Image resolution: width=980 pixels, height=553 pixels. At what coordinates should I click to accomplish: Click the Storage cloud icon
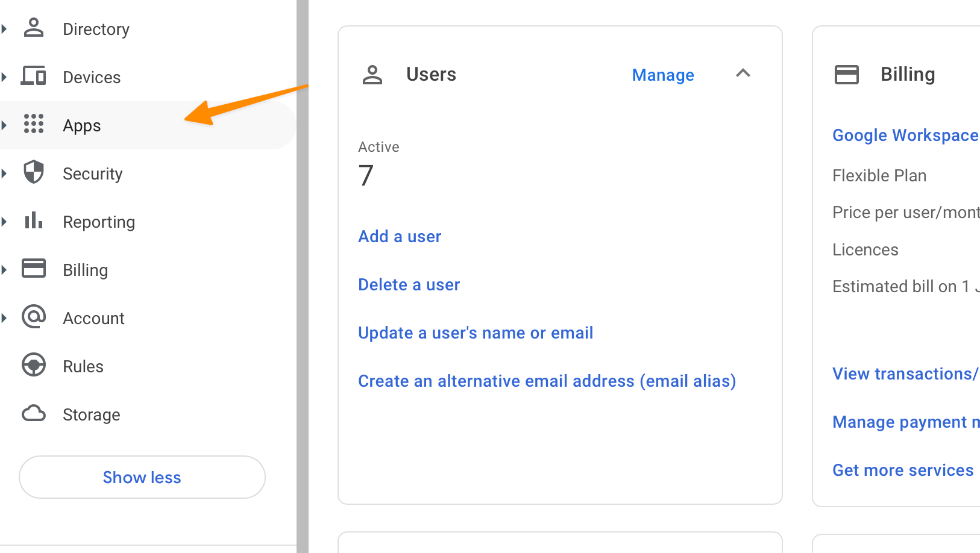click(x=34, y=414)
